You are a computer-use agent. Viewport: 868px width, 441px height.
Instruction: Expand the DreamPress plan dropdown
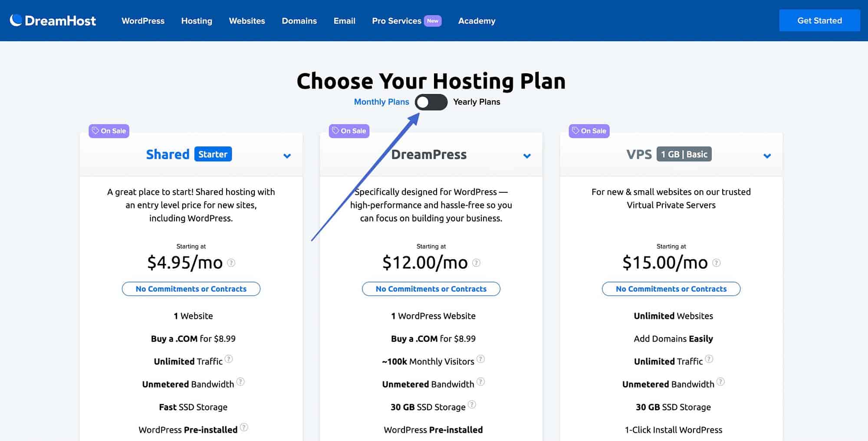coord(527,155)
